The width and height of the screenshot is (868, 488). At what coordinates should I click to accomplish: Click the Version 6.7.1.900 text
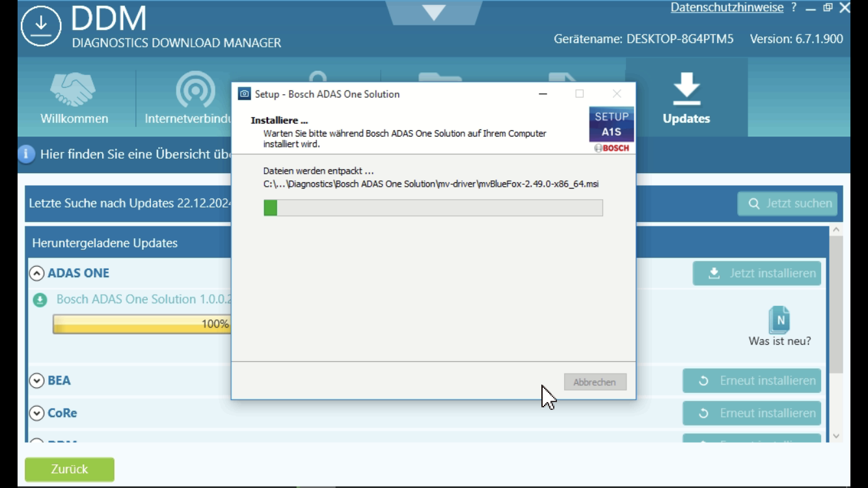tap(796, 39)
